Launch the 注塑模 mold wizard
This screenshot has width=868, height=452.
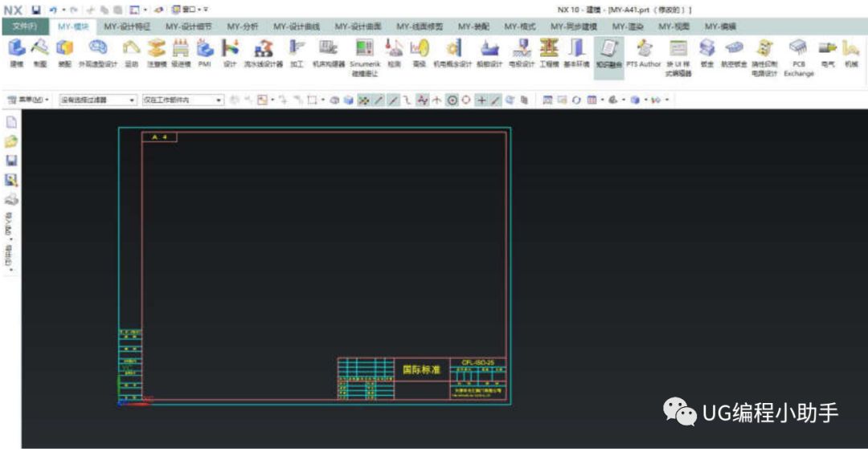pyautogui.click(x=157, y=53)
